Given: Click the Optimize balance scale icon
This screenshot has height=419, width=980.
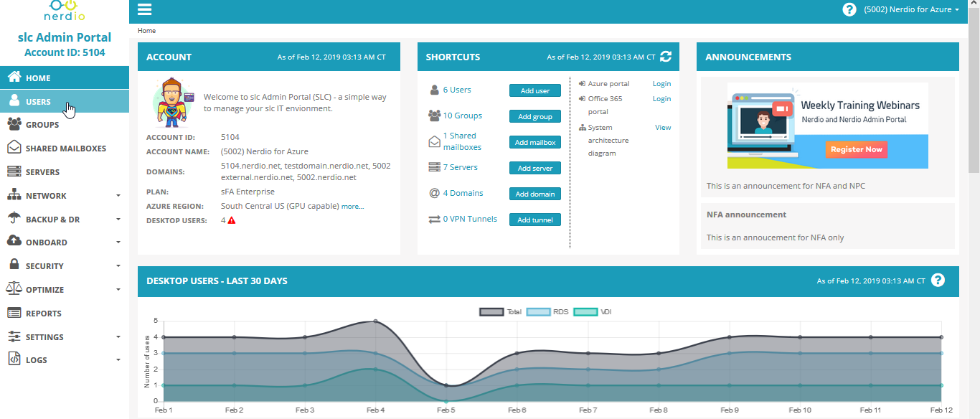Looking at the screenshot, I should tap(14, 289).
